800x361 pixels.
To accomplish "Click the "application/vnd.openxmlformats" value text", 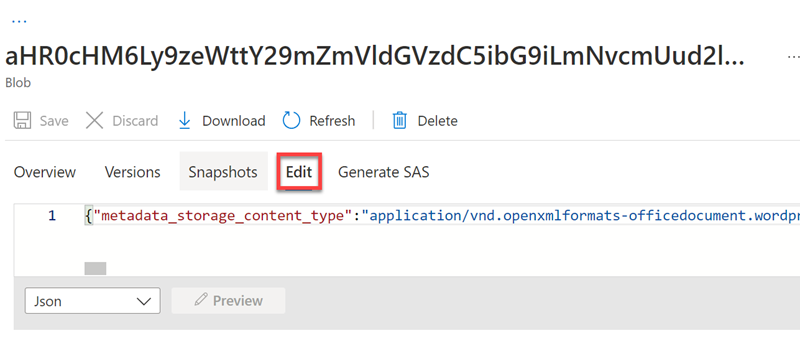I will (x=581, y=216).
